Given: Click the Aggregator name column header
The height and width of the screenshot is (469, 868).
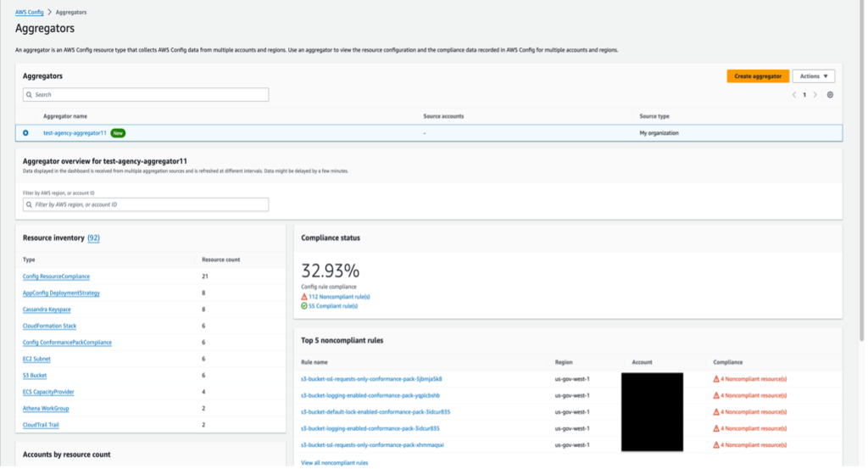Looking at the screenshot, I should 65,116.
